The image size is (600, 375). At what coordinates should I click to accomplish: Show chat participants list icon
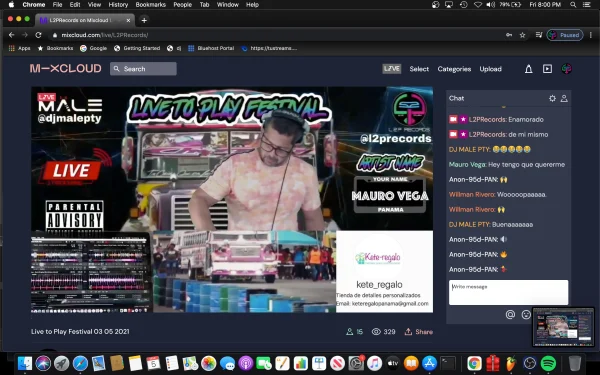(x=564, y=98)
